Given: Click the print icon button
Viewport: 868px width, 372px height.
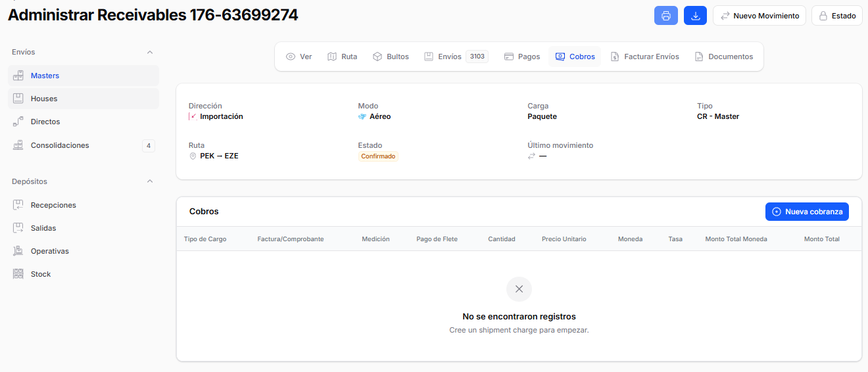Looking at the screenshot, I should (x=666, y=16).
